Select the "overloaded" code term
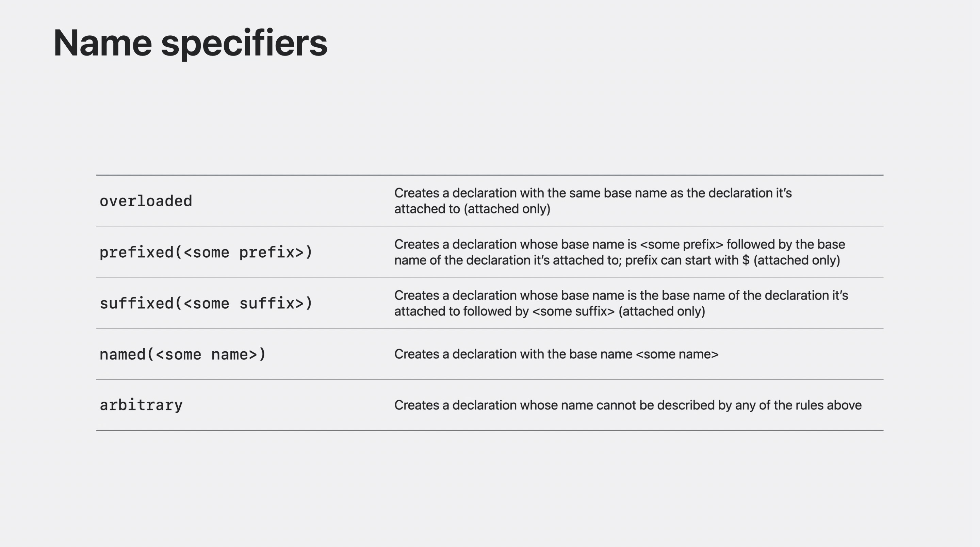The height and width of the screenshot is (547, 980). coord(146,201)
